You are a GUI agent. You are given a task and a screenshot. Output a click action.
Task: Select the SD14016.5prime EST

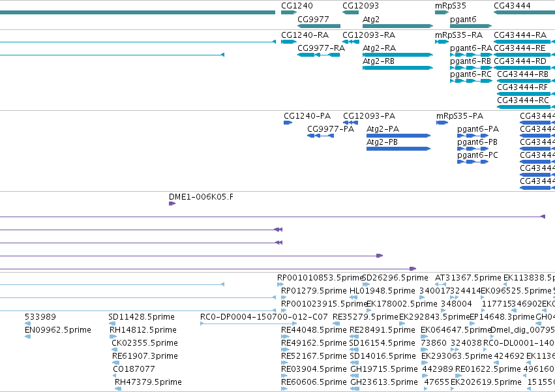point(354,363)
